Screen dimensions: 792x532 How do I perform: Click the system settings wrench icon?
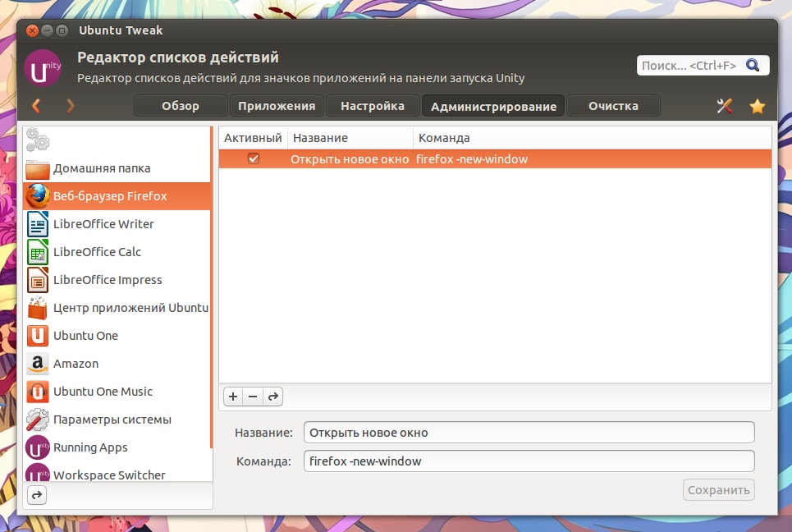pos(38,420)
